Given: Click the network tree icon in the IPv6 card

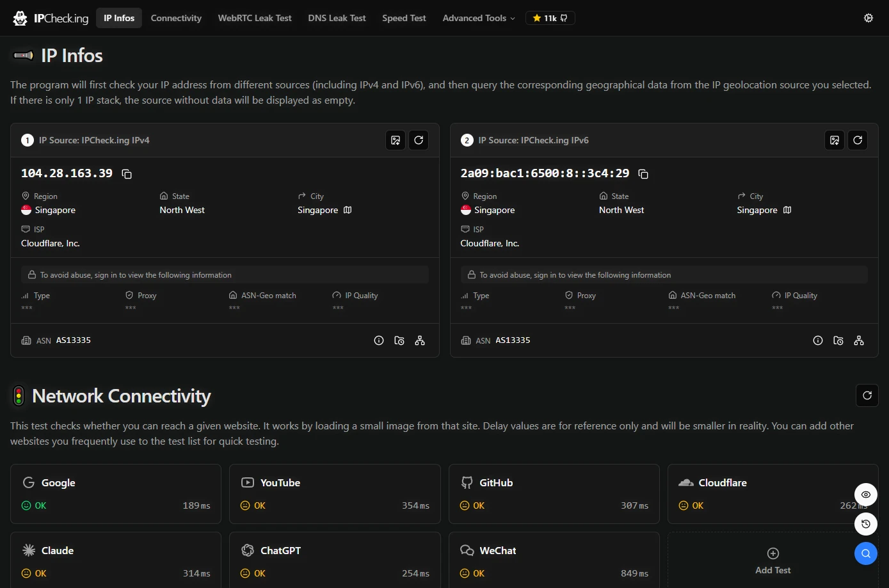Looking at the screenshot, I should (859, 340).
